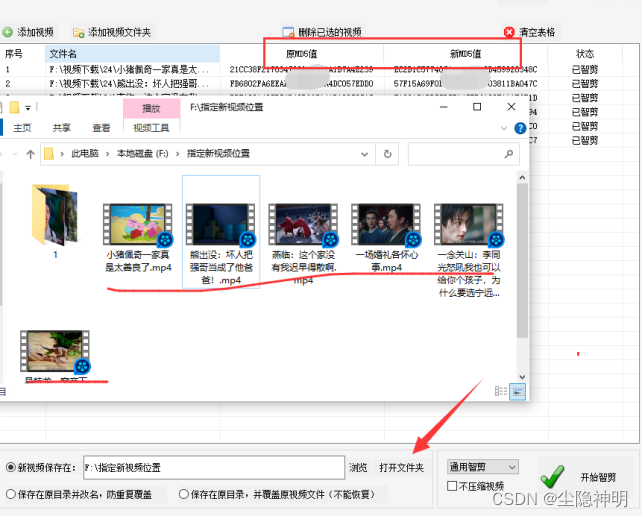The height and width of the screenshot is (517, 643).
Task: Select 一念关山：李同光 video thumbnail
Action: (x=469, y=224)
